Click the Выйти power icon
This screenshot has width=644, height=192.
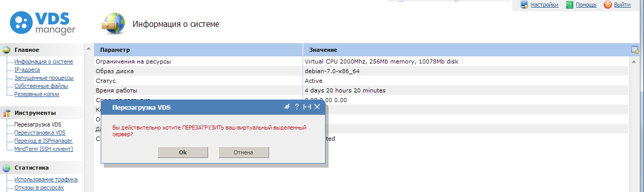tap(607, 5)
